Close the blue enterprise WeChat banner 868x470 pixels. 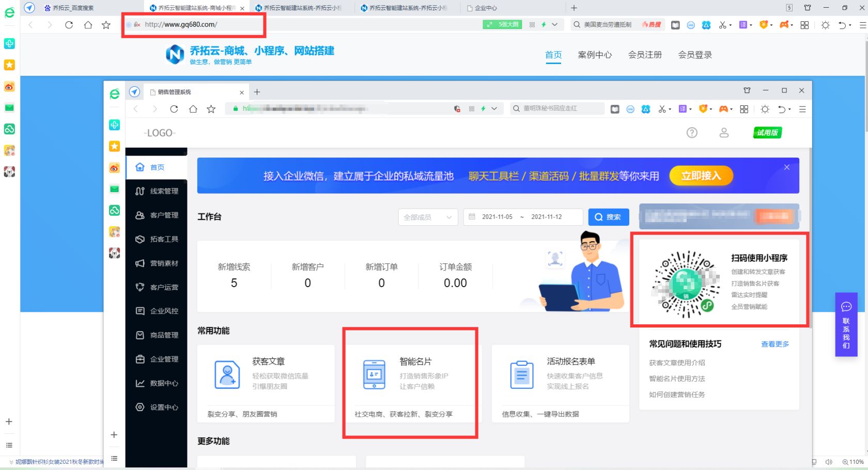[x=786, y=167]
